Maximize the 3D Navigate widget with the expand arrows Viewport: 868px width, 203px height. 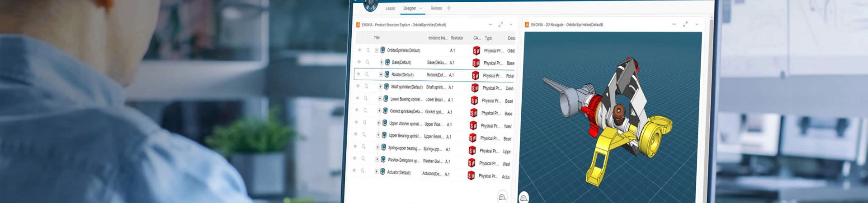[685, 24]
